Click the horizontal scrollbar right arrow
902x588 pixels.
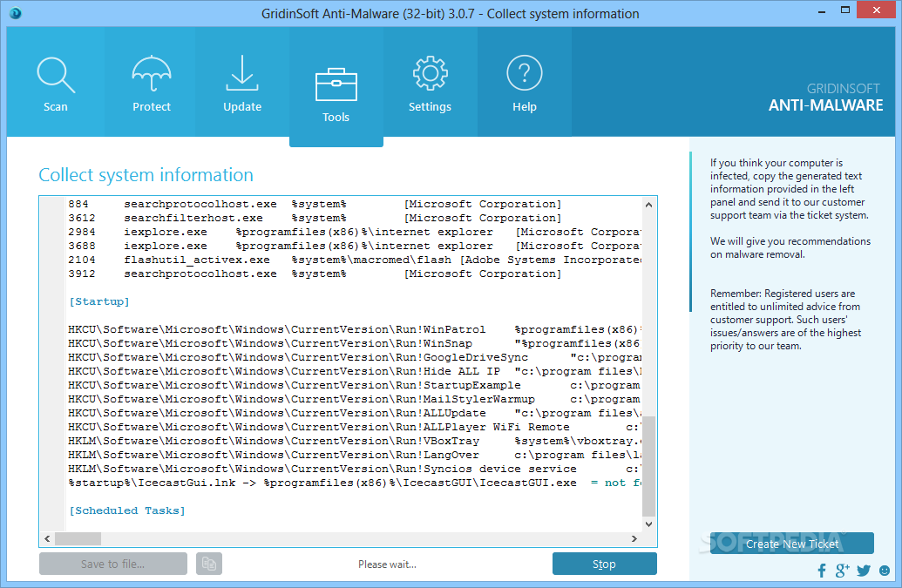(634, 538)
